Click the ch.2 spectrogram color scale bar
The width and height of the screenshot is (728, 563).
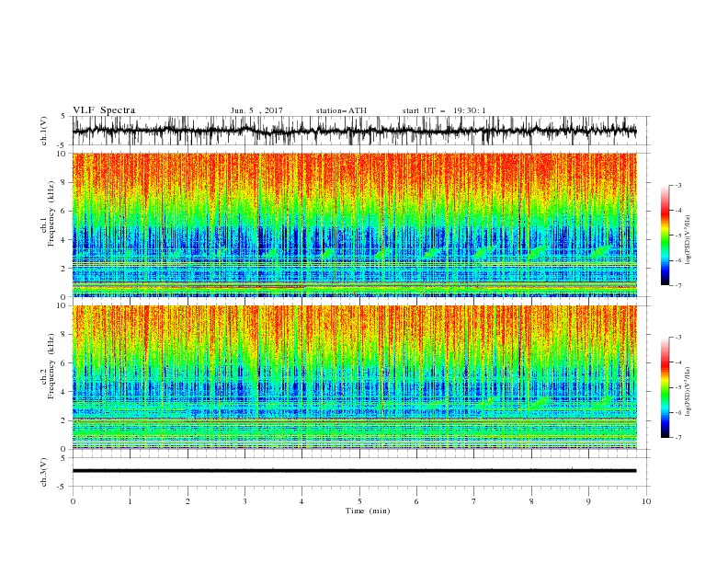[x=665, y=387]
